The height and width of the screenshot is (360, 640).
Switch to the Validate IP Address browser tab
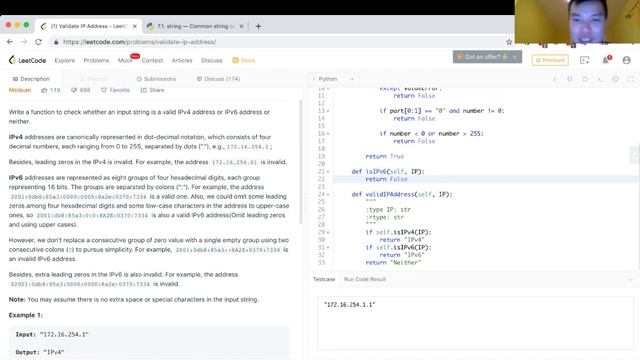coord(89,26)
